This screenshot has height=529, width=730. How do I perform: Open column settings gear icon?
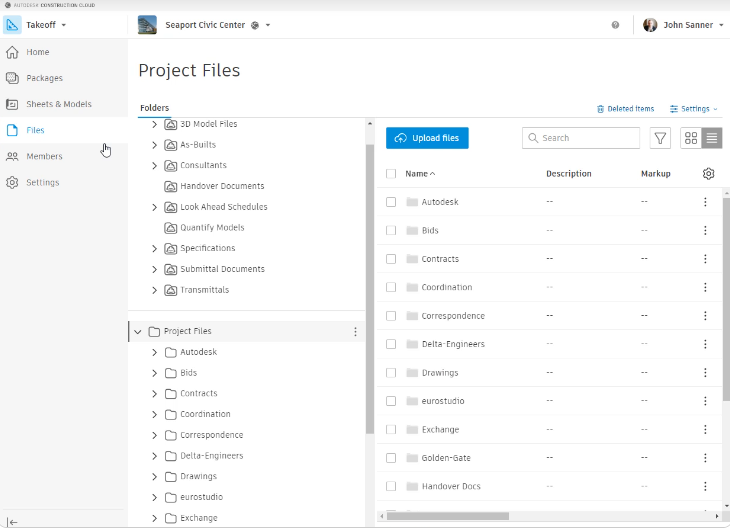point(708,174)
